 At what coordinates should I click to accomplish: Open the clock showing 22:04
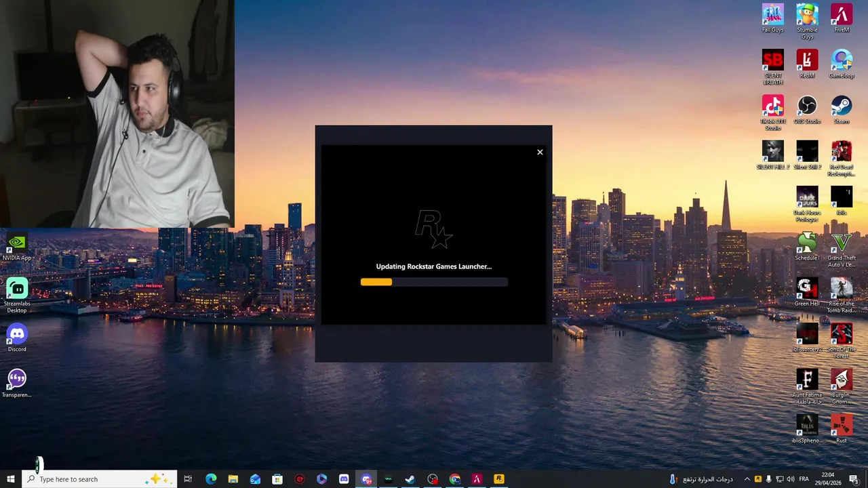(829, 479)
